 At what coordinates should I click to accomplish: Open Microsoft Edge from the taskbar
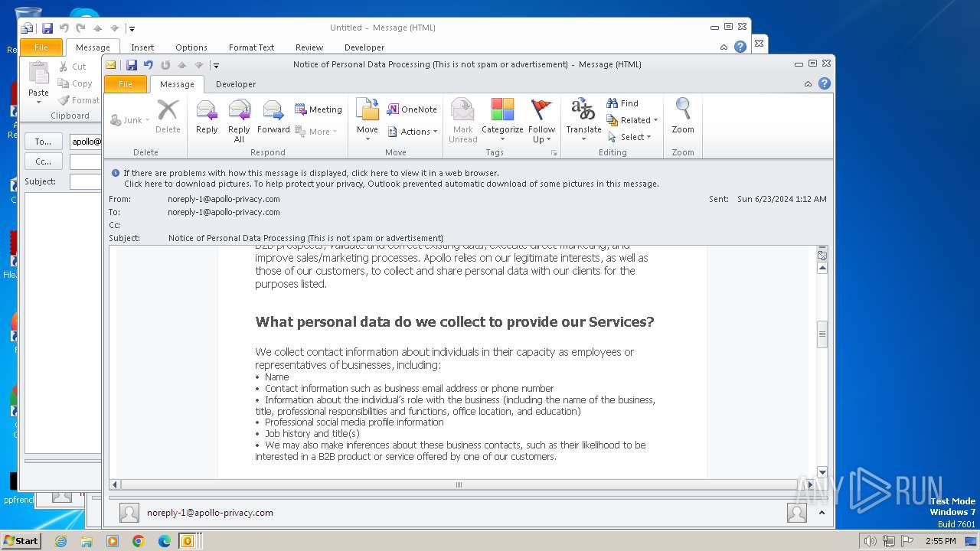164,541
